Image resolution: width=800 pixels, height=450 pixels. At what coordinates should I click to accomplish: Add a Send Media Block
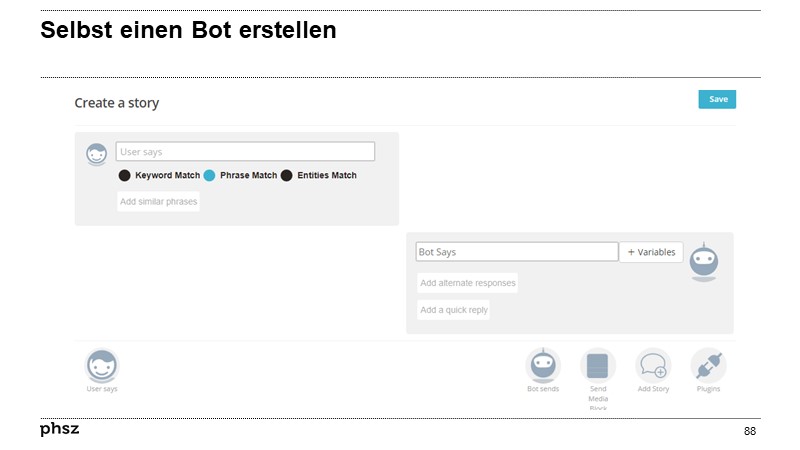(598, 366)
